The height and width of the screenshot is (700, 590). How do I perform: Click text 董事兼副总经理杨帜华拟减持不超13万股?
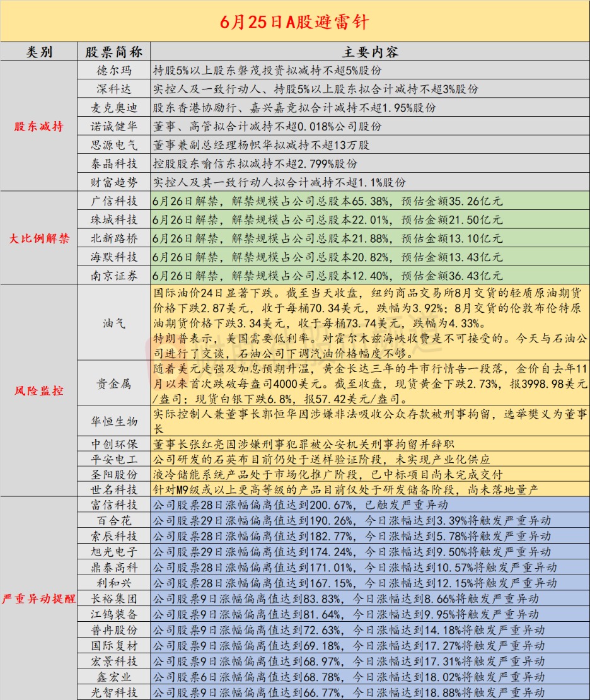262,145
